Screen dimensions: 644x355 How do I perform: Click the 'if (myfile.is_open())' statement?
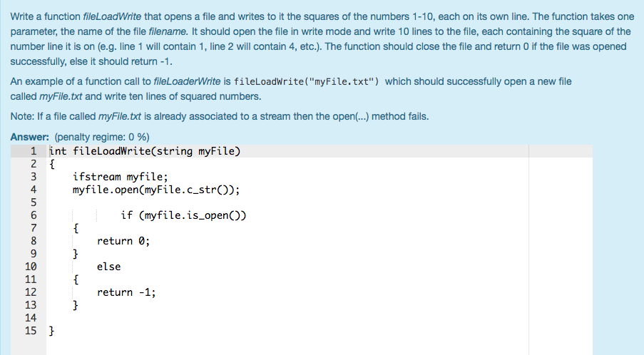[x=183, y=215]
